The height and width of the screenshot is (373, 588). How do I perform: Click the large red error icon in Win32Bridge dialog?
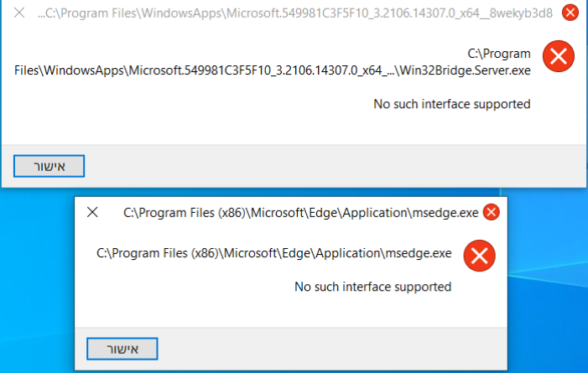pyautogui.click(x=559, y=56)
